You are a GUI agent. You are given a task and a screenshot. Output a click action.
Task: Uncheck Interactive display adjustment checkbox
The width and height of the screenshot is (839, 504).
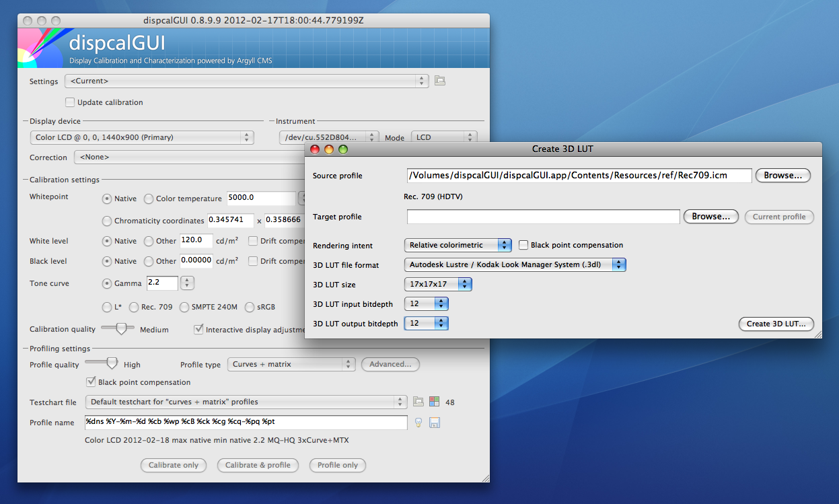[198, 330]
